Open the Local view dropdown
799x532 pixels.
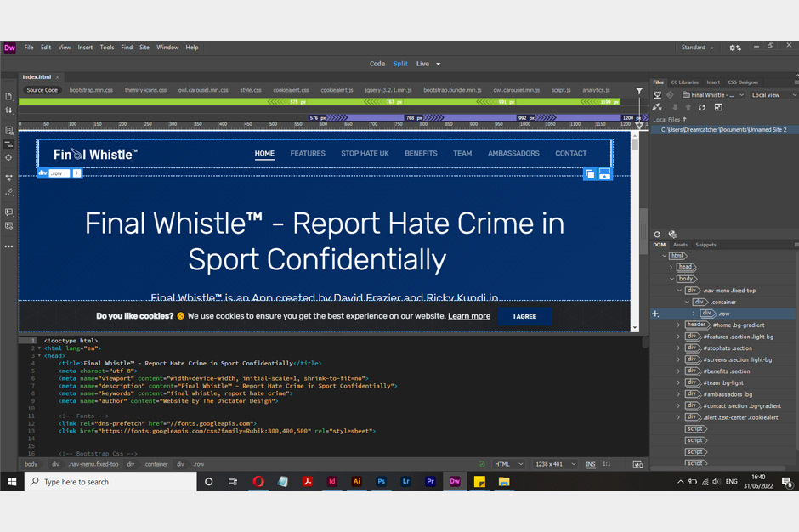pos(773,95)
